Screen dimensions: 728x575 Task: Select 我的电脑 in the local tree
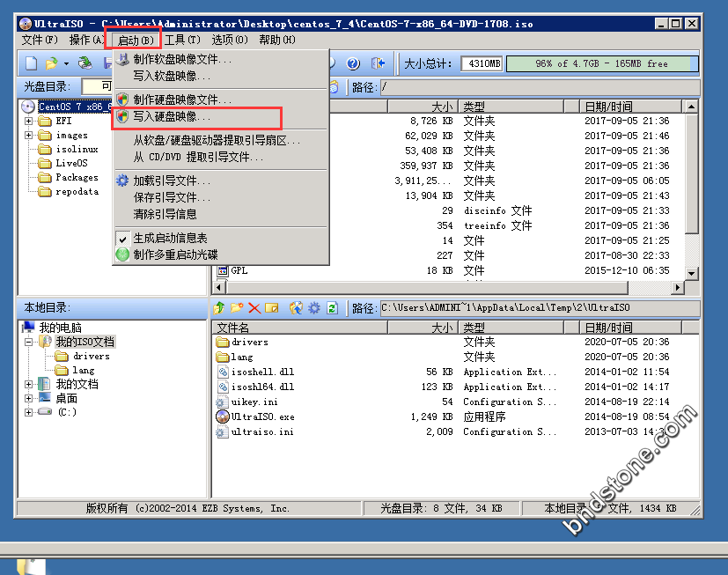(61, 328)
